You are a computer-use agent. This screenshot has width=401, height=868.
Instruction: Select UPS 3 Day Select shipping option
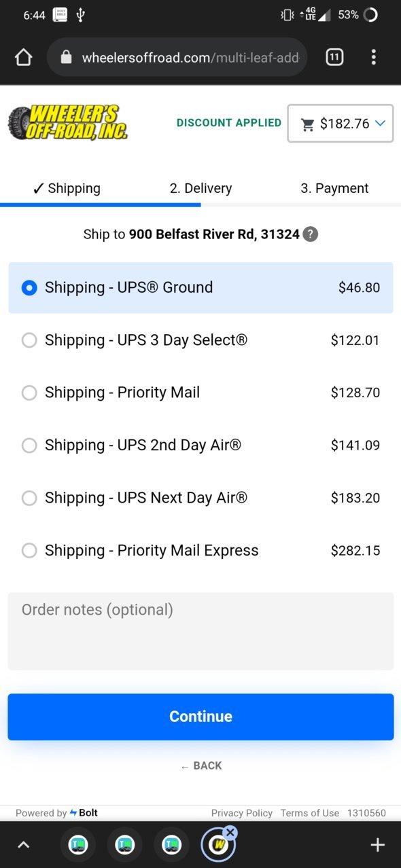pos(201,340)
